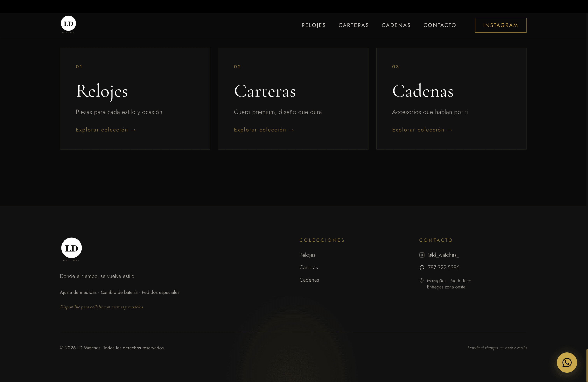Image resolution: width=588 pixels, height=382 pixels.
Task: Click the "COLECCIONES" footer heading
Action: coord(322,240)
